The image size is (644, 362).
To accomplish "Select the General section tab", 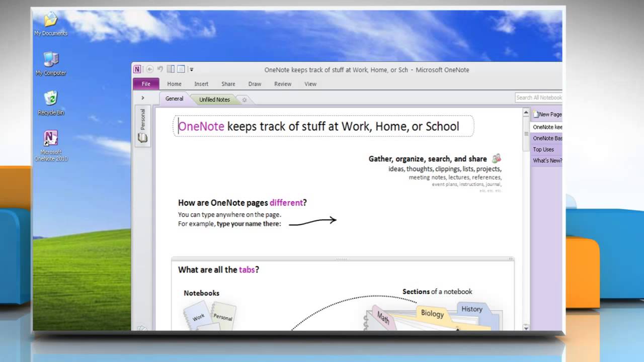I will 175,99.
